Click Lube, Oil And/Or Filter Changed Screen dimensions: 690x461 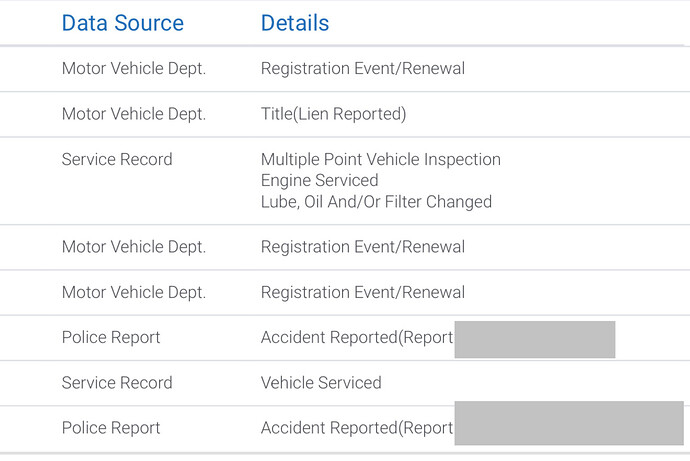376,201
